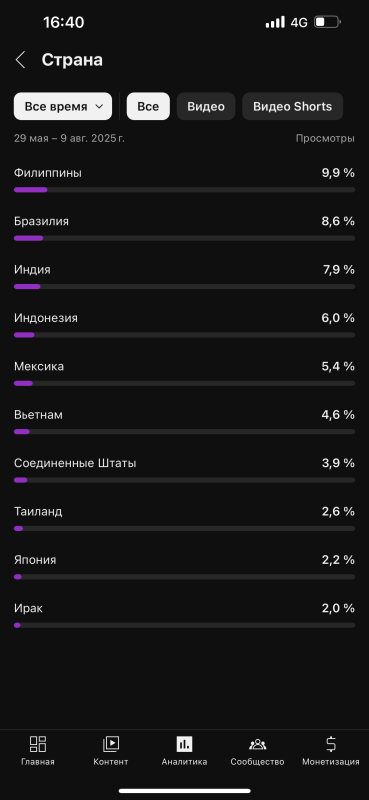Select the Видео filter chip

206,106
